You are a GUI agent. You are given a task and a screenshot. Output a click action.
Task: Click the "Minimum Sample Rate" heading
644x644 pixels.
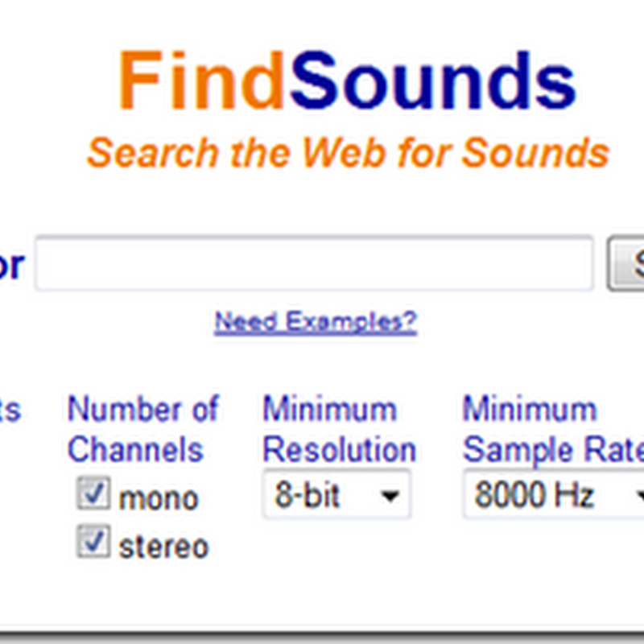[x=553, y=428]
